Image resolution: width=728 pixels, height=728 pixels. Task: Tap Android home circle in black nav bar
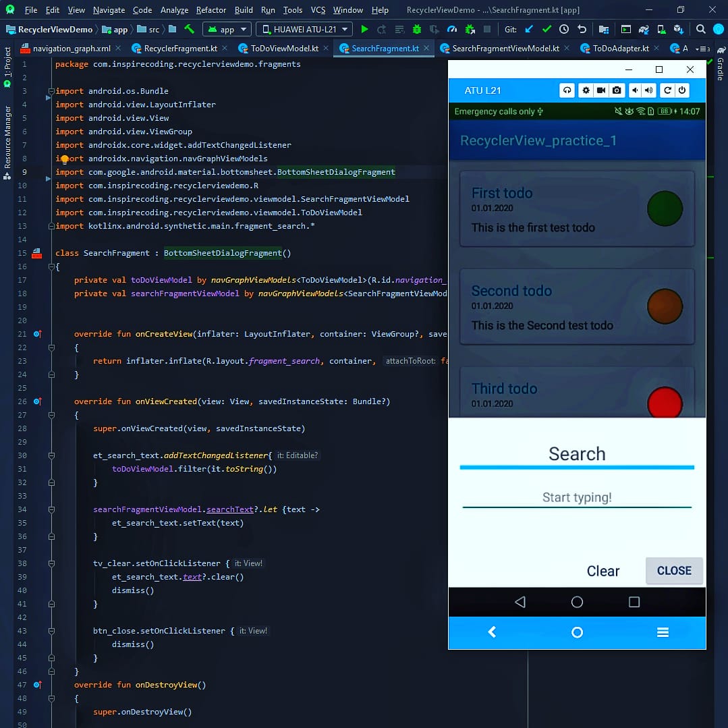[577, 603]
